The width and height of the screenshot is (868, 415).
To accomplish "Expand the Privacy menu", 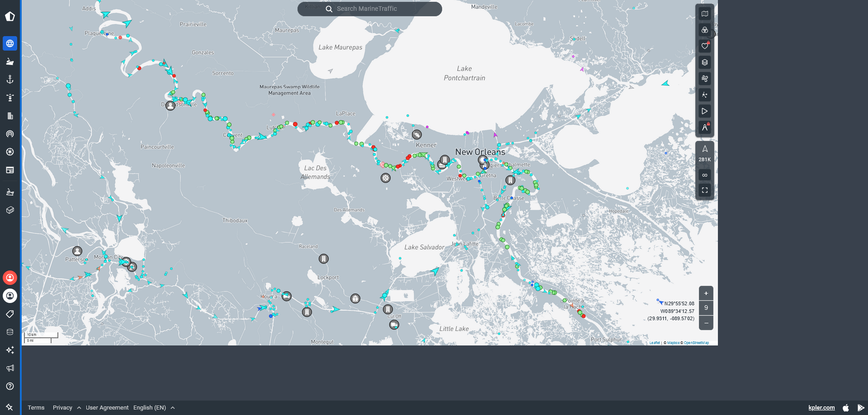I will (x=67, y=407).
